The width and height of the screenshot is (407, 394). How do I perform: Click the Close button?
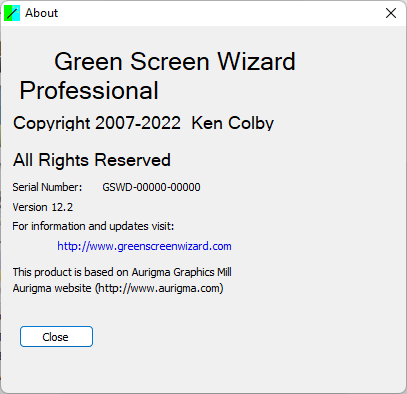click(56, 336)
